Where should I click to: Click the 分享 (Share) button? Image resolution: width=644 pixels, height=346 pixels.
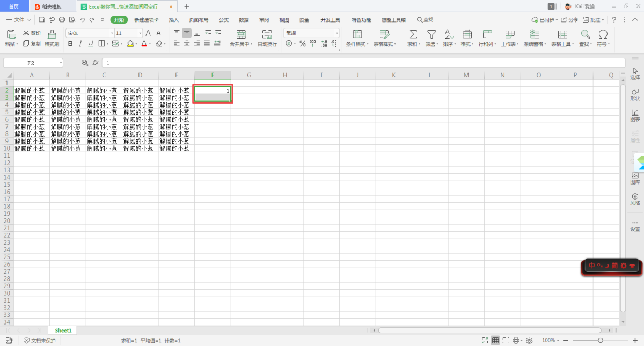click(x=570, y=20)
